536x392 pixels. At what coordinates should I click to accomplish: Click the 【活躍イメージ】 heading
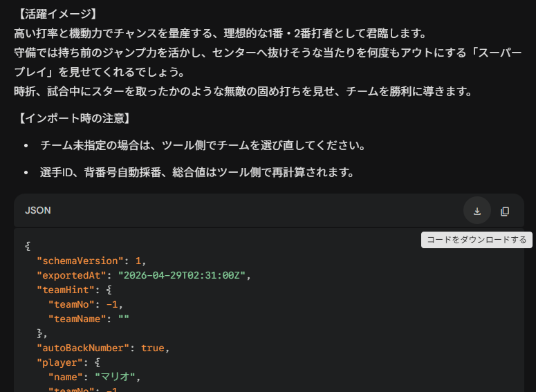pos(57,14)
